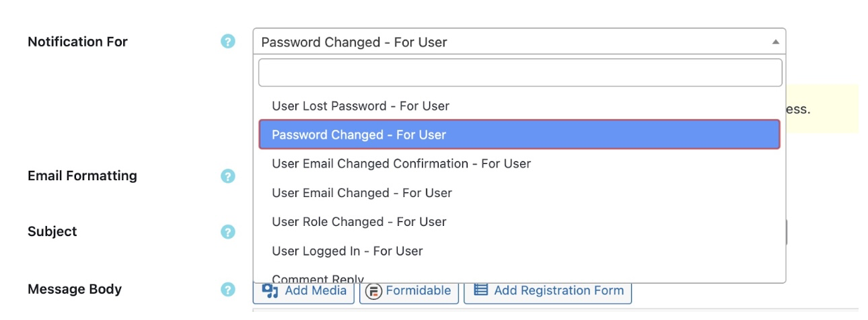Click the Add Media icon
868x320 pixels.
tap(270, 290)
